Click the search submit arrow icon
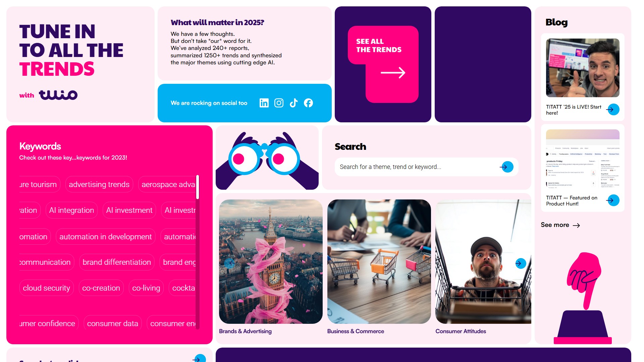 click(x=507, y=167)
